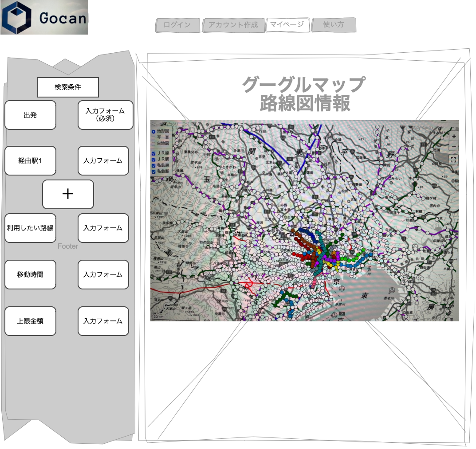Screen dimensions: 476x449
Task: Disable the ＪＲ線 map layer checkbox
Action: (x=153, y=154)
